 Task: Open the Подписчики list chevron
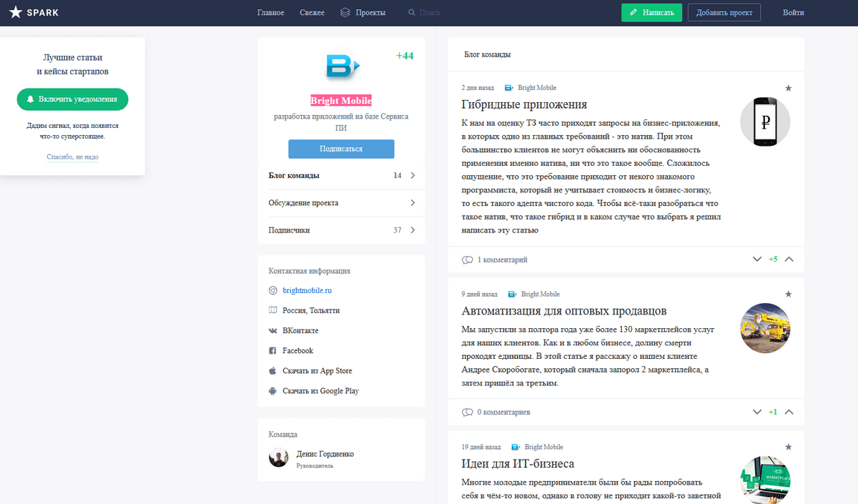[413, 230]
